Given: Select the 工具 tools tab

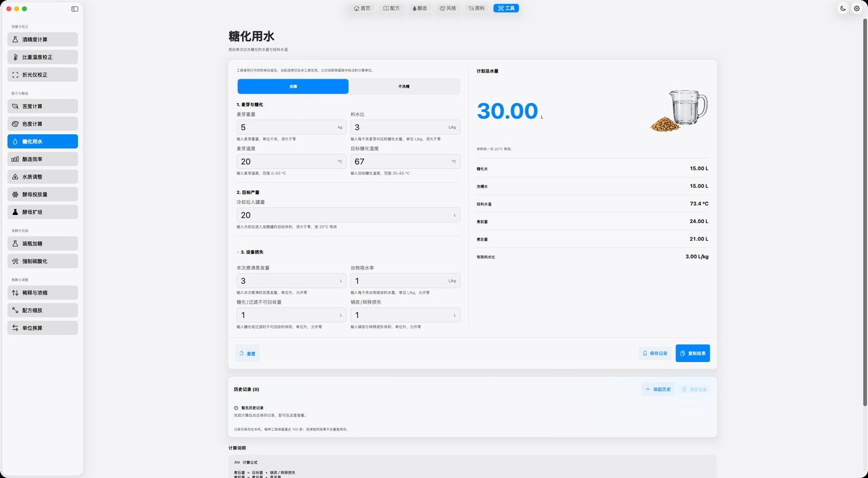Looking at the screenshot, I should pyautogui.click(x=506, y=8).
